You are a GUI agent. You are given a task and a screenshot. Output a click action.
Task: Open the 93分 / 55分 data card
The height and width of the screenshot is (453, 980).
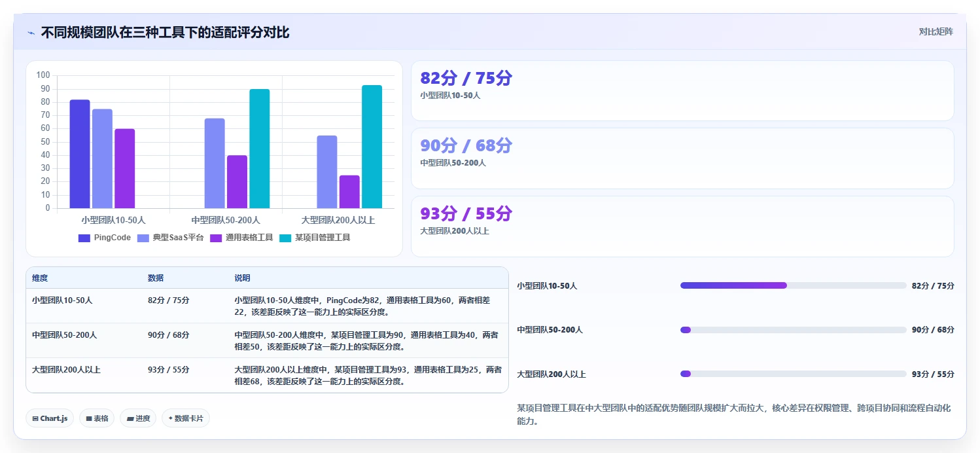[682, 226]
